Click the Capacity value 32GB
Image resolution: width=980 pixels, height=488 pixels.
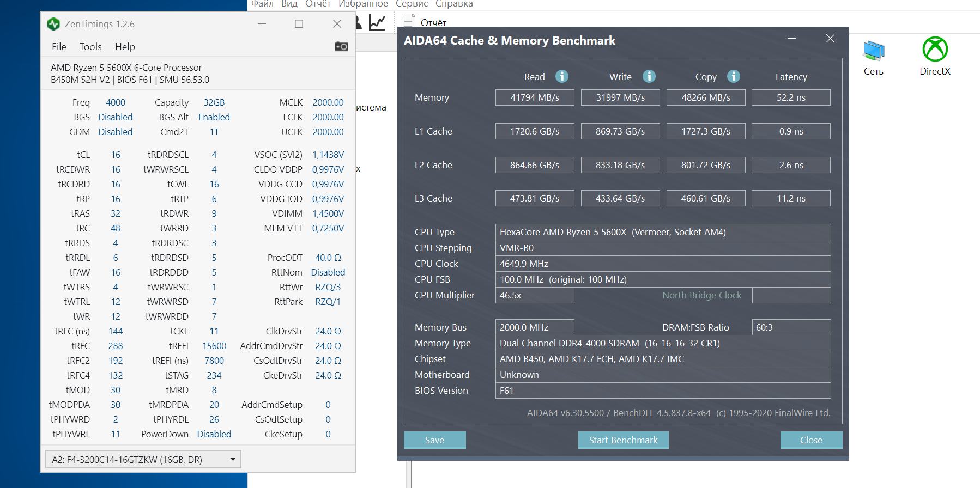214,102
